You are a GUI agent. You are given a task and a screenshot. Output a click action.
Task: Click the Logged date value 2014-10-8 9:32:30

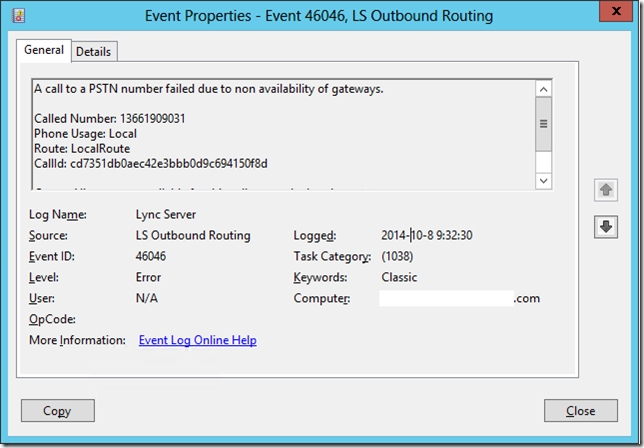click(x=427, y=235)
